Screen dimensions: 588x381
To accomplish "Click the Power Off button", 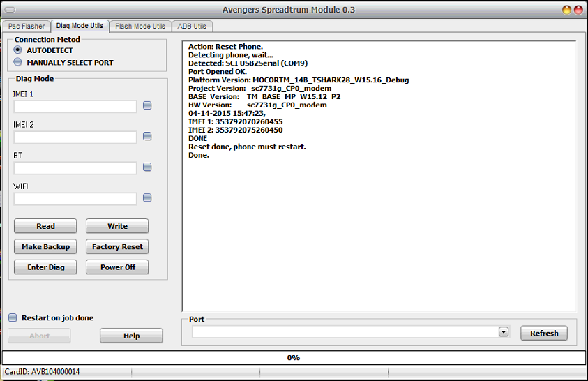I will (117, 267).
